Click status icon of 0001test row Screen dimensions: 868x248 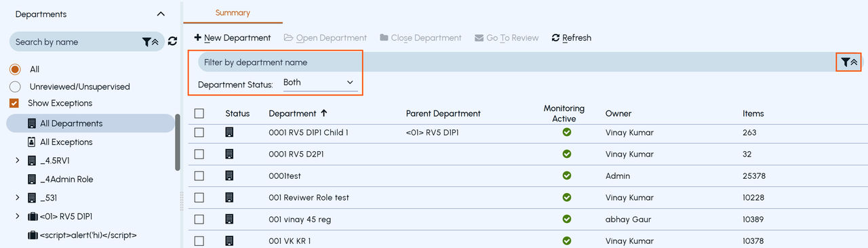coord(229,175)
